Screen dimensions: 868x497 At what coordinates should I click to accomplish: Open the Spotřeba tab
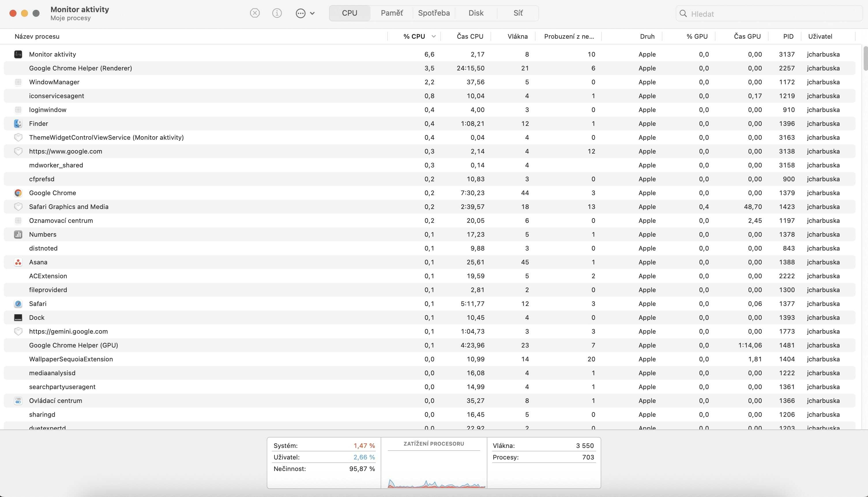pos(434,13)
